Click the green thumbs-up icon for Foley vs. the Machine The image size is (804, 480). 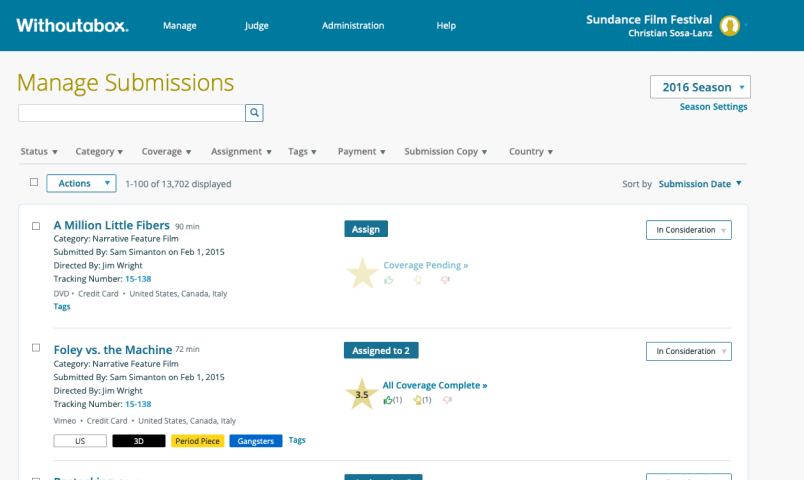[388, 400]
